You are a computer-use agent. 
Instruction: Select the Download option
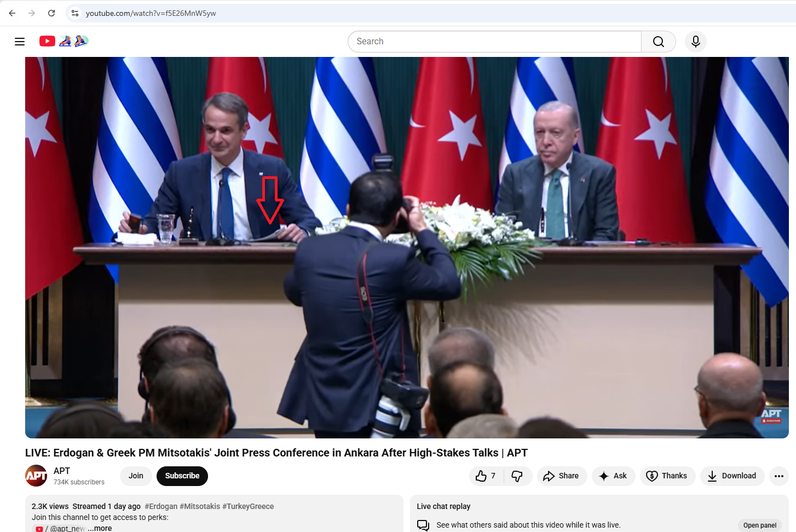coord(732,476)
